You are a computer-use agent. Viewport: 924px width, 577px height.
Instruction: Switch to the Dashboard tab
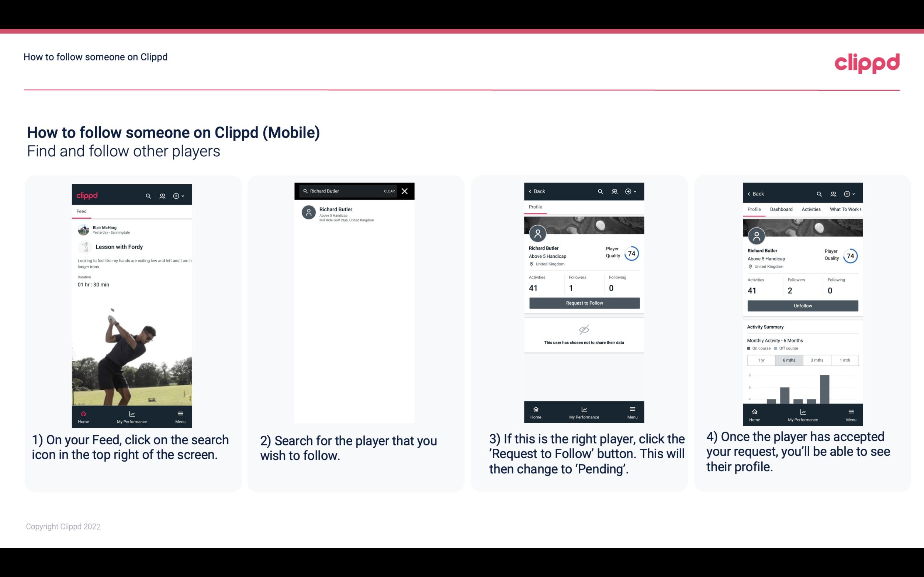click(x=781, y=209)
